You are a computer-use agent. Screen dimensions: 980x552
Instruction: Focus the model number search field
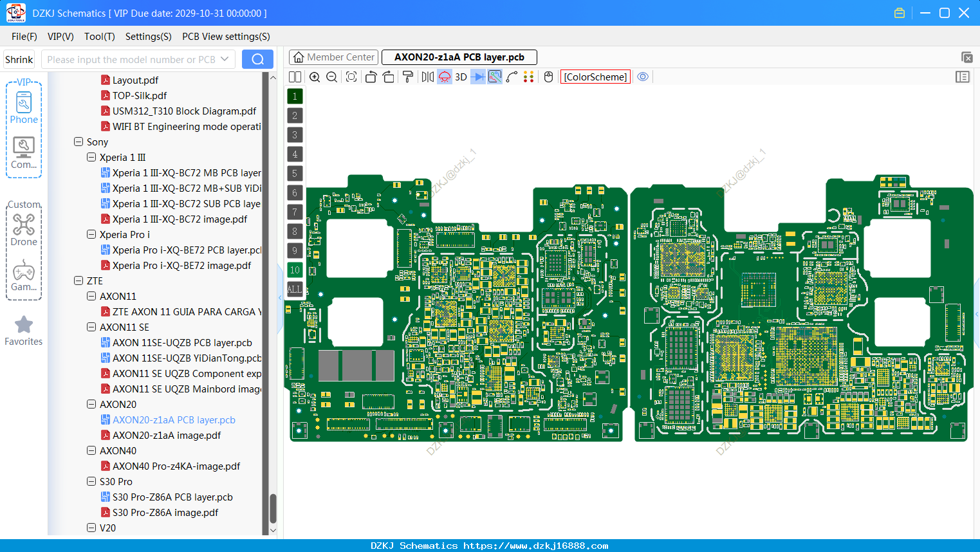(x=131, y=59)
